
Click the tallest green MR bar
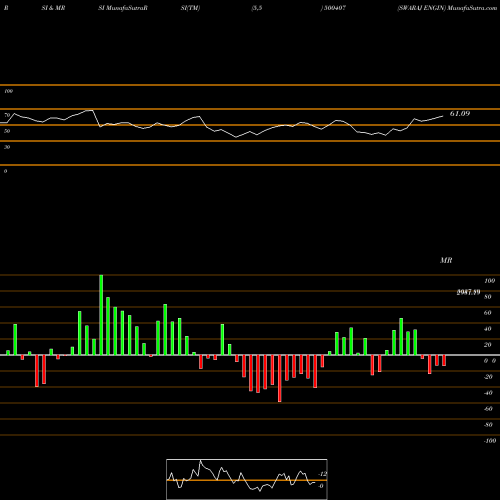[101, 315]
